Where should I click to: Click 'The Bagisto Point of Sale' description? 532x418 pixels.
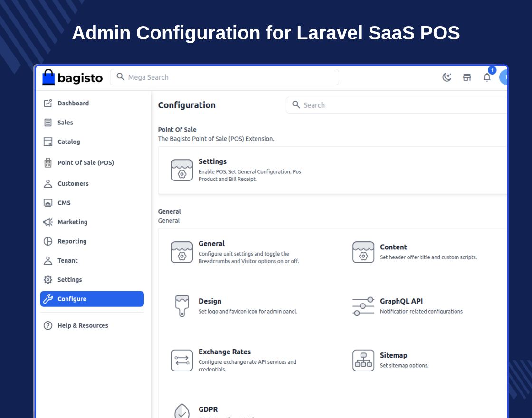pos(216,139)
